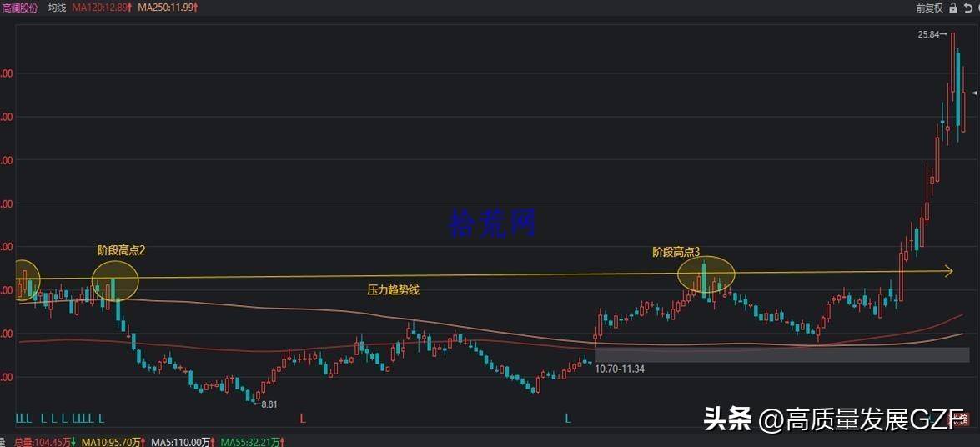980x447 pixels.
Task: Click the 10.70-11.34 gap range label
Action: (x=620, y=369)
